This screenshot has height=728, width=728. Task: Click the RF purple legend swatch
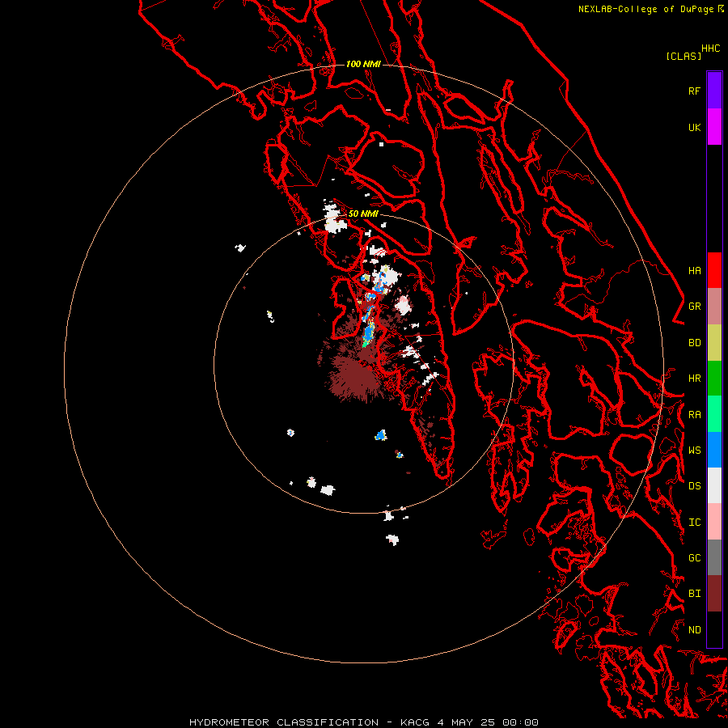714,91
